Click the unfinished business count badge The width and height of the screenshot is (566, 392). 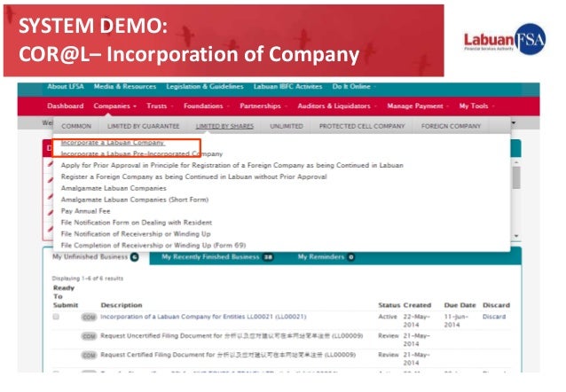pyautogui.click(x=134, y=257)
